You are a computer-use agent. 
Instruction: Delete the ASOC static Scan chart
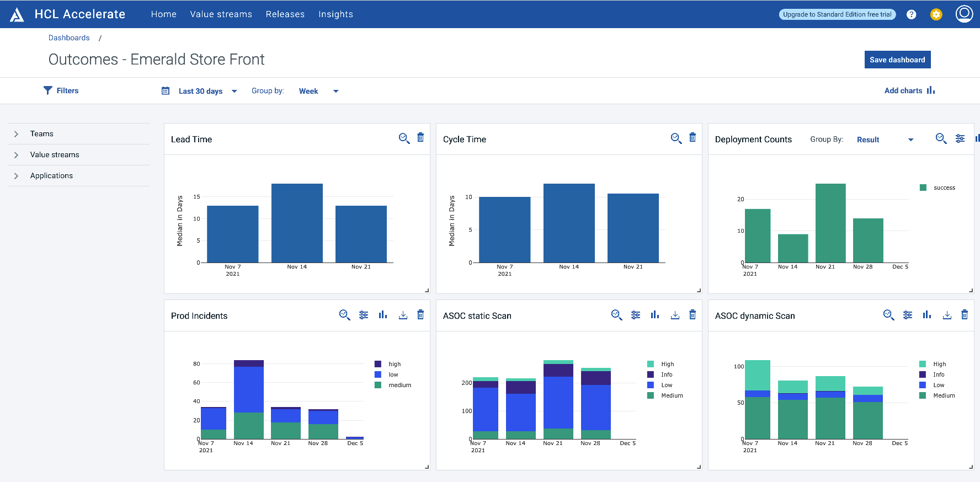693,314
